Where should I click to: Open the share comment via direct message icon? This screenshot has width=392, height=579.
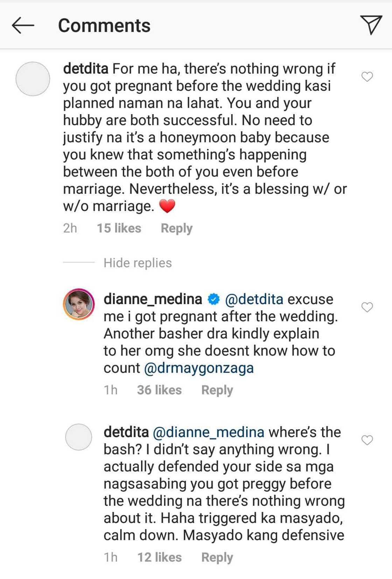click(371, 25)
